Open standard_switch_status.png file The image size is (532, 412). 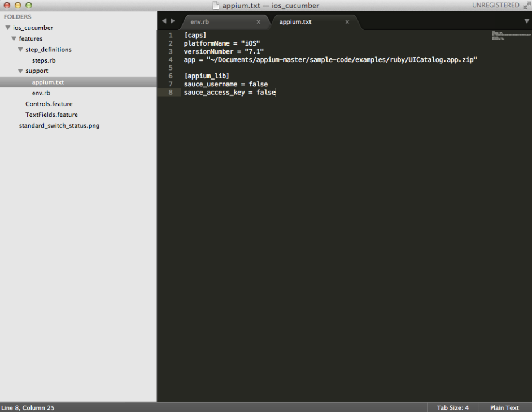click(59, 125)
